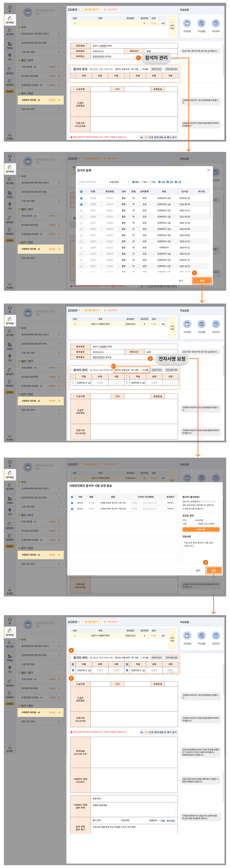Open 급여제공계획 세부변경 사유서 menu in topmost screen
Screen dimensions: 230x868
tap(40, 34)
